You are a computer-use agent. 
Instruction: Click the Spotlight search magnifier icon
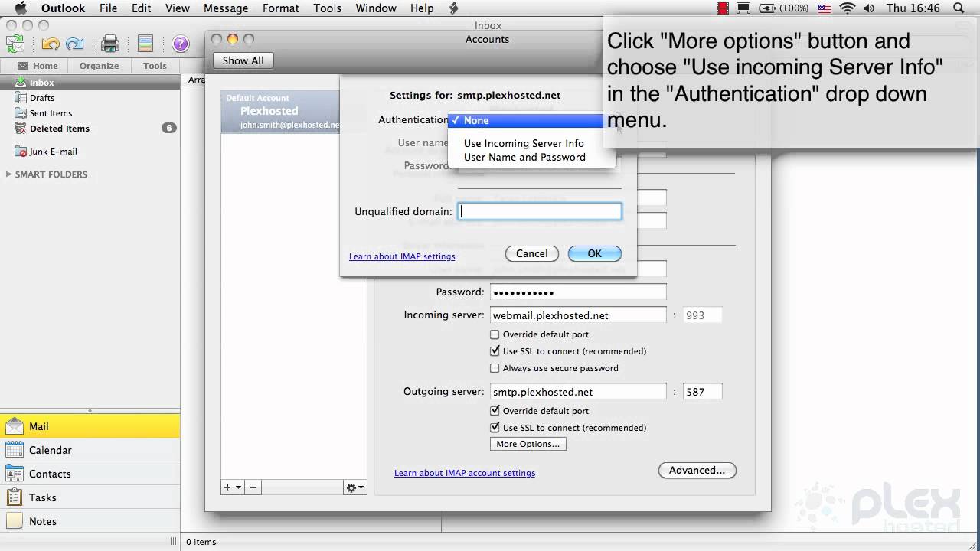click(x=959, y=8)
